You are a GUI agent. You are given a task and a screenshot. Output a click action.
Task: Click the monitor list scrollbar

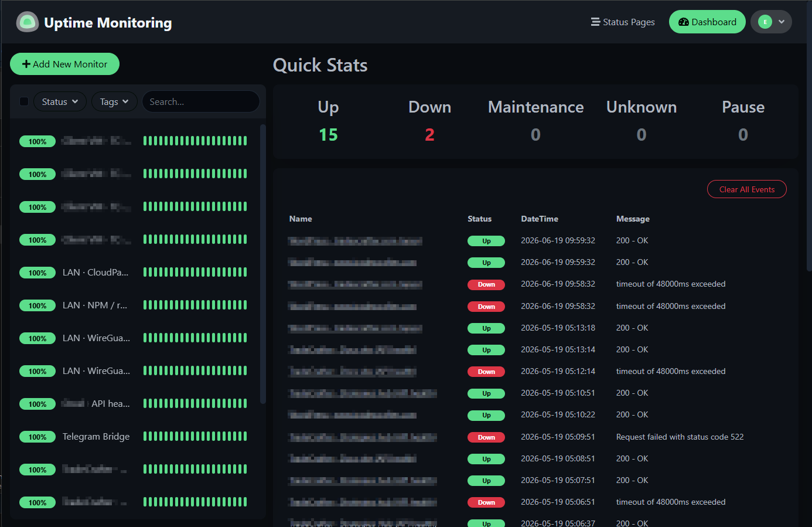point(263,264)
